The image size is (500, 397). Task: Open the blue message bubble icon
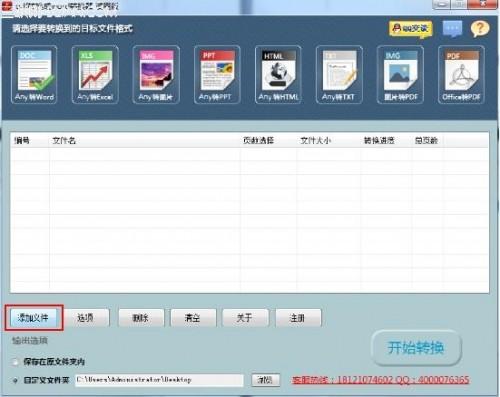[x=452, y=29]
